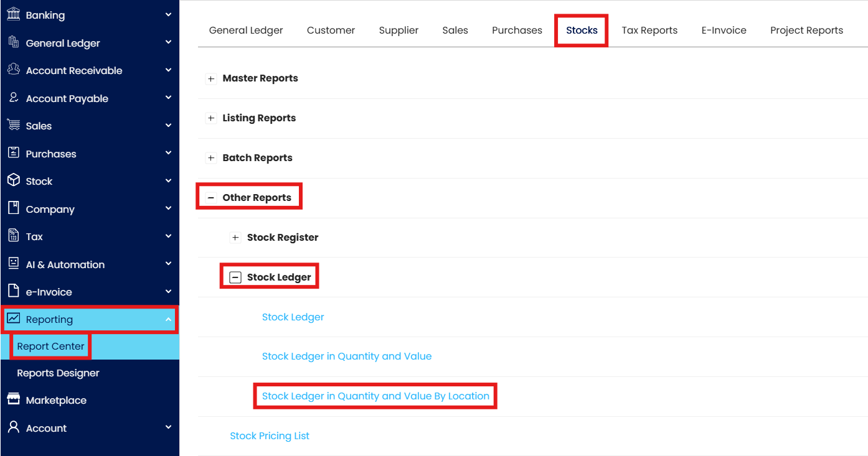Viewport: 868px width, 456px height.
Task: Click the Sales shopping cart icon
Action: coord(13,125)
